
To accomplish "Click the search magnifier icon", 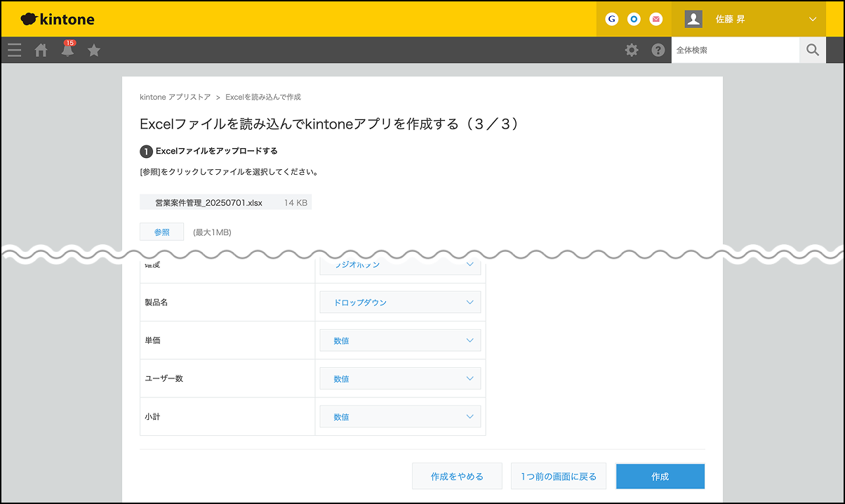I will (x=813, y=50).
